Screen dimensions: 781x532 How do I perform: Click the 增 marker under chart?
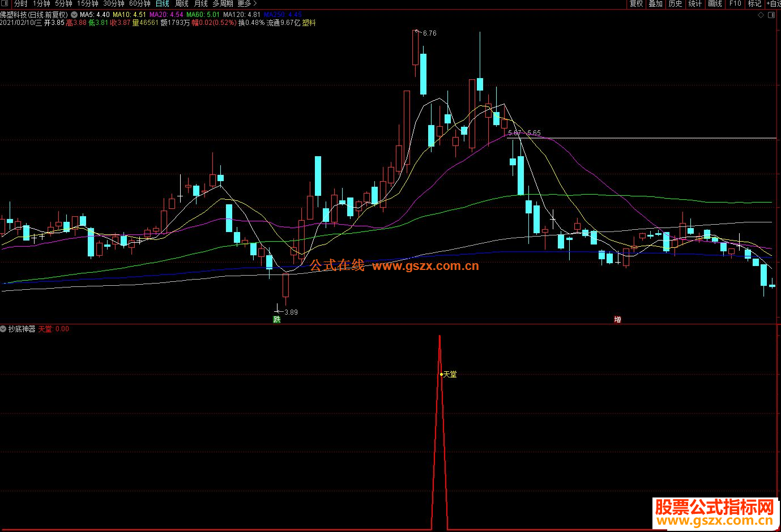click(x=617, y=320)
